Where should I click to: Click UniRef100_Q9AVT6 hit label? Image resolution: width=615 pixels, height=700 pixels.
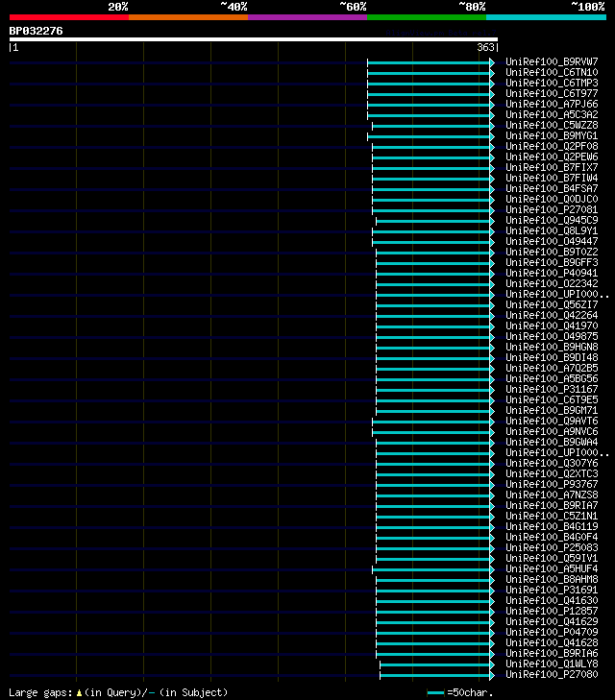click(x=552, y=421)
